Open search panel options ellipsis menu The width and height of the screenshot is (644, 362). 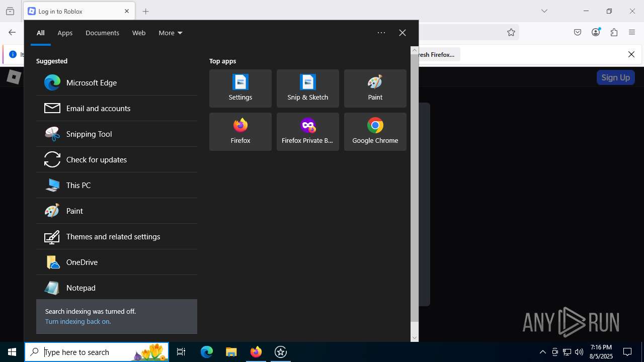[381, 33]
